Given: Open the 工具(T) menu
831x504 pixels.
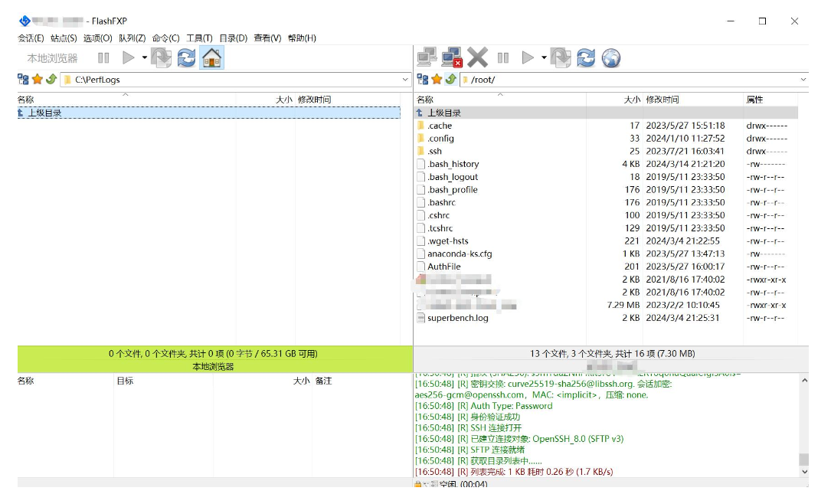Looking at the screenshot, I should pos(199,38).
